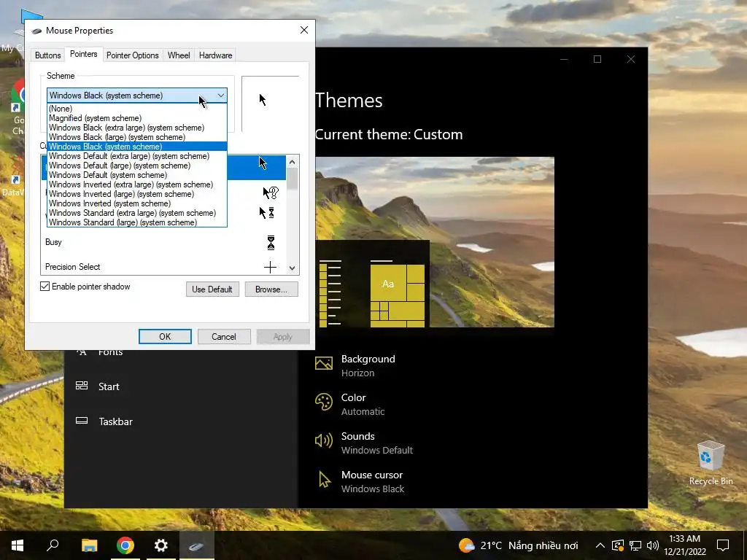Collapse the Scheme combo box arrow
This screenshot has height=560, width=747.
pyautogui.click(x=220, y=96)
